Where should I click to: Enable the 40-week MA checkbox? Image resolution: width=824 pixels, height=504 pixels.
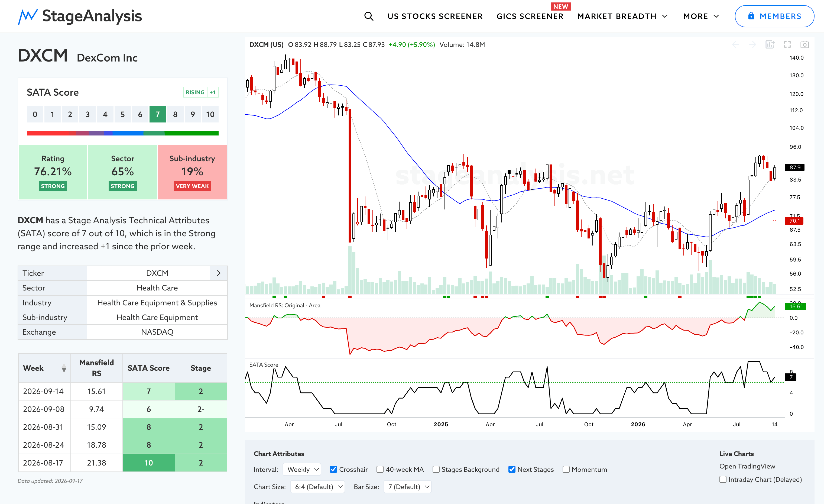380,469
